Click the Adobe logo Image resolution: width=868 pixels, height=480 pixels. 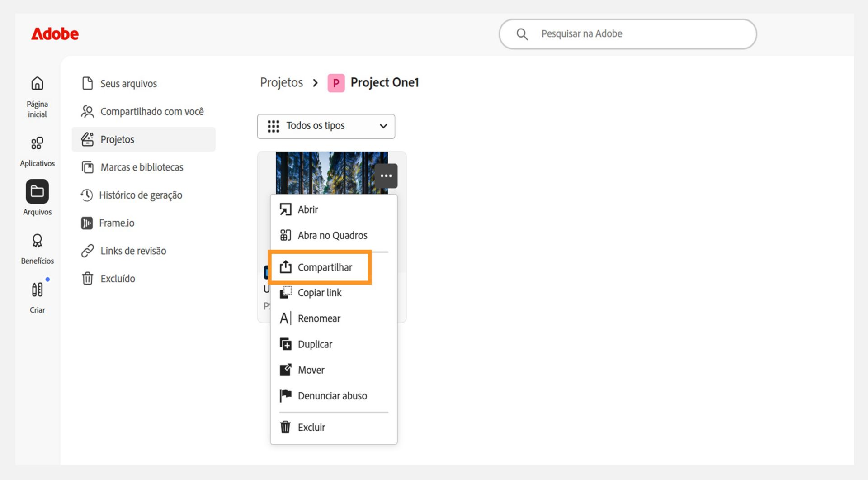55,34
